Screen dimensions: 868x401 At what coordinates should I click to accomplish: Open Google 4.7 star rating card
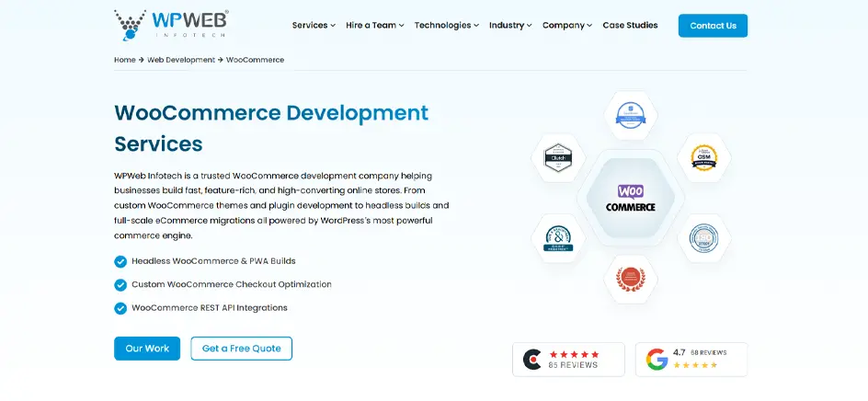click(x=691, y=360)
